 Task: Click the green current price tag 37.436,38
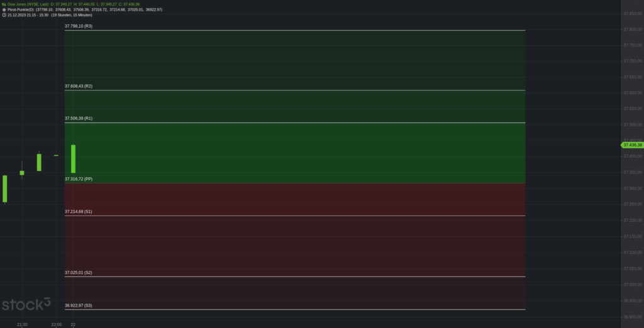pyautogui.click(x=632, y=145)
